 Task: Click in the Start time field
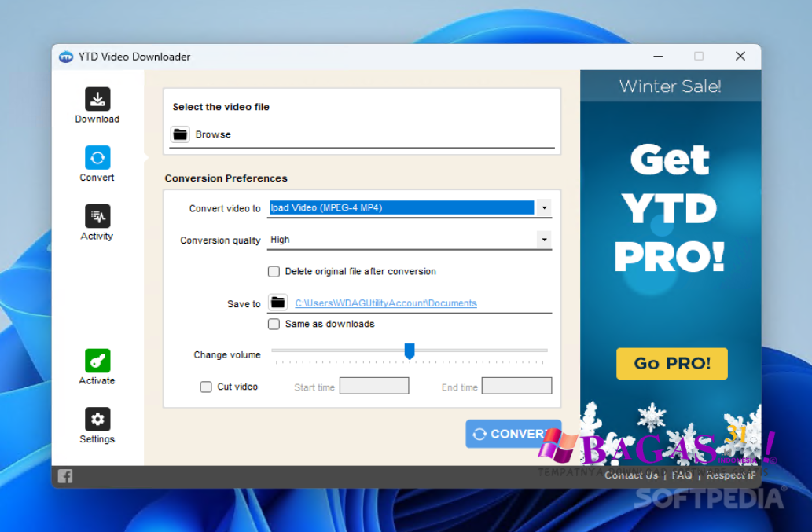point(374,386)
